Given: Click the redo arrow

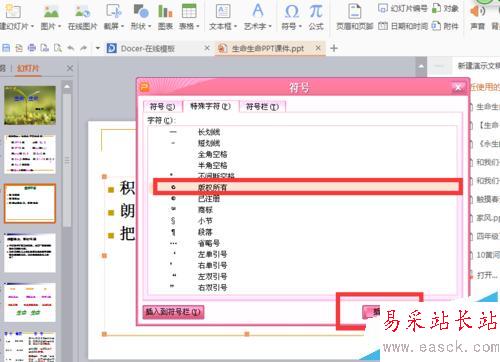Looking at the screenshot, I should coord(83,48).
